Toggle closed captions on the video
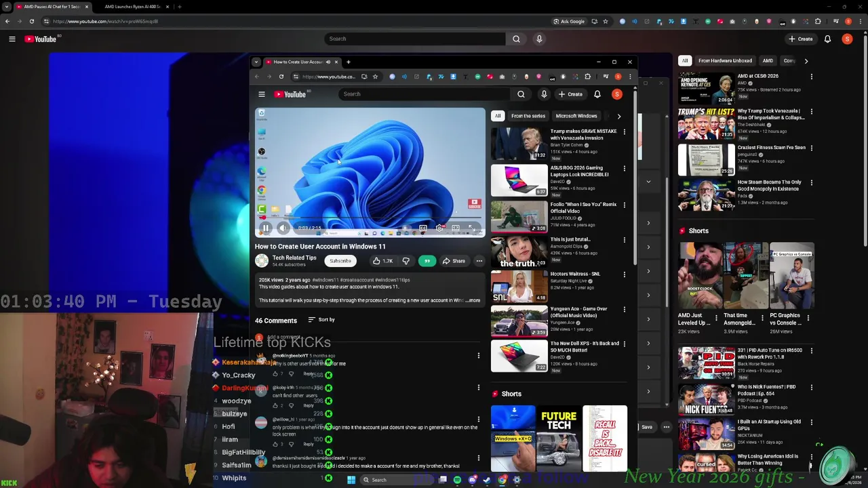This screenshot has width=868, height=488. click(x=422, y=228)
